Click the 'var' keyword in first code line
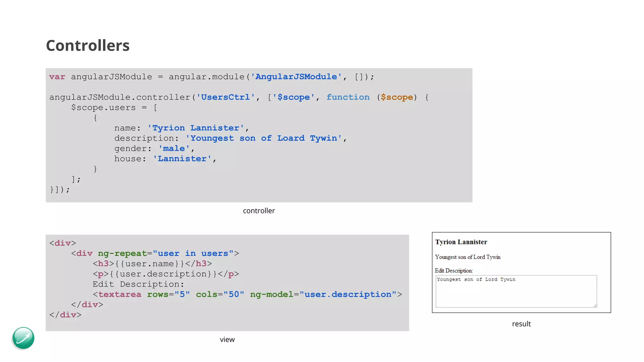 [57, 77]
